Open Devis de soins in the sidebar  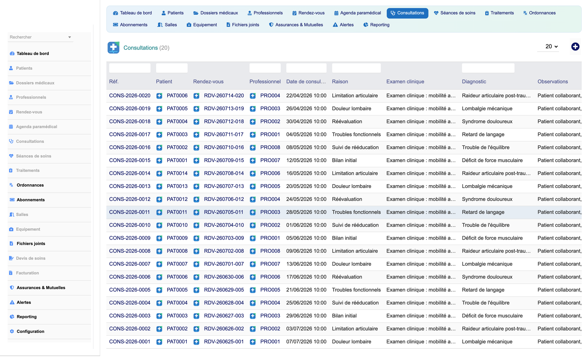[x=31, y=258]
